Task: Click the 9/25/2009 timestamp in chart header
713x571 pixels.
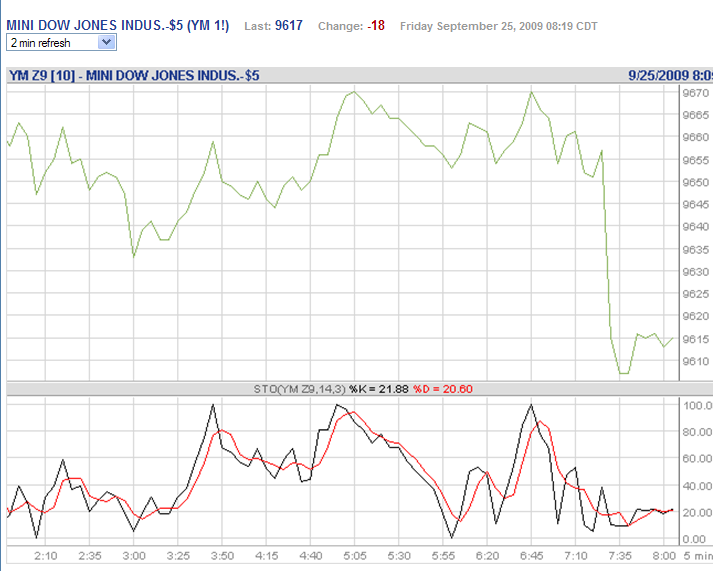Action: 670,75
